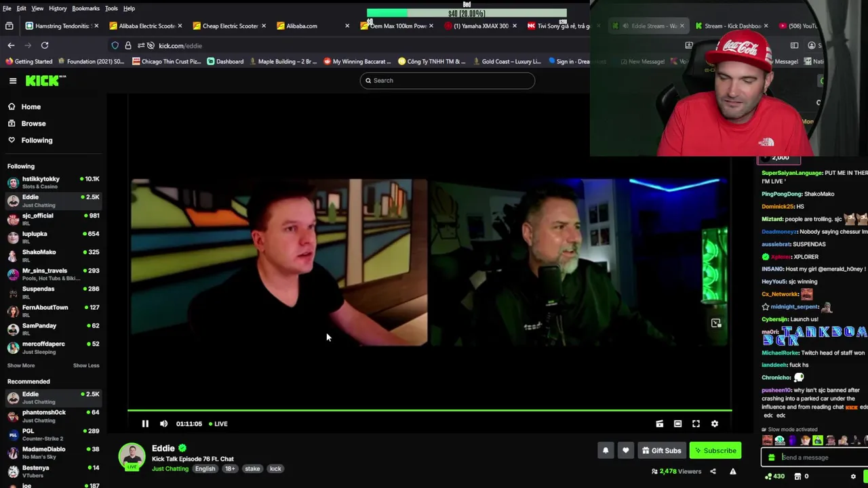Open the Bookmarks menu
This screenshot has width=868, height=488.
85,8
